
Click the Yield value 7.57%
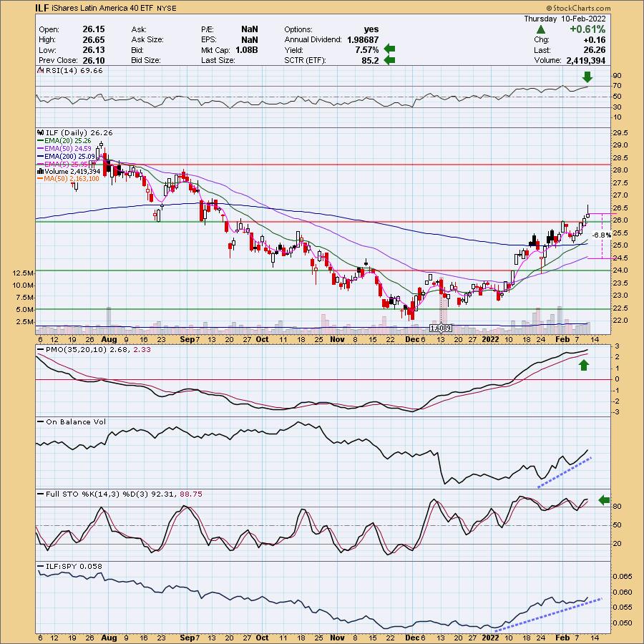[x=367, y=50]
